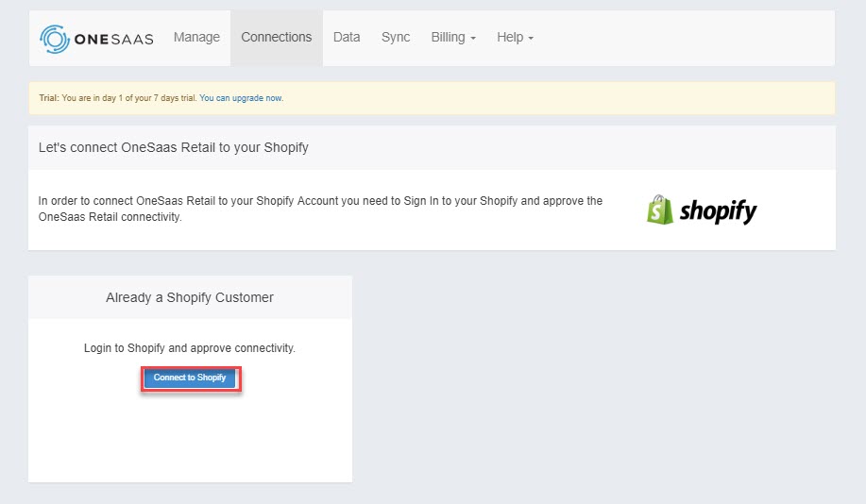The width and height of the screenshot is (866, 504).
Task: Select 'Let's connect OneSaas Retail to your Shopify' heading
Action: (x=174, y=148)
